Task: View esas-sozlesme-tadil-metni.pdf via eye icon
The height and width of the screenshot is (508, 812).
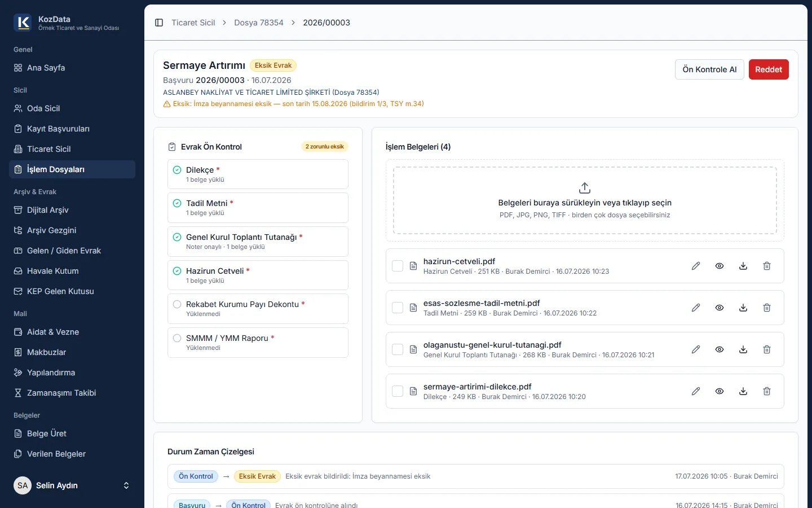Action: click(x=720, y=308)
